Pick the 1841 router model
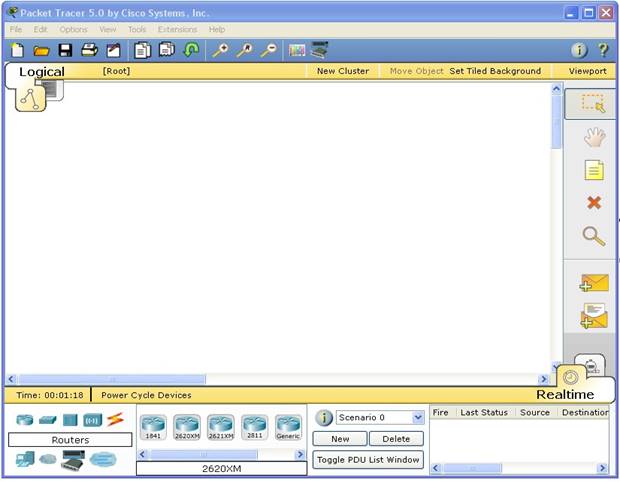Viewport: 620px width, 482px height. click(153, 427)
